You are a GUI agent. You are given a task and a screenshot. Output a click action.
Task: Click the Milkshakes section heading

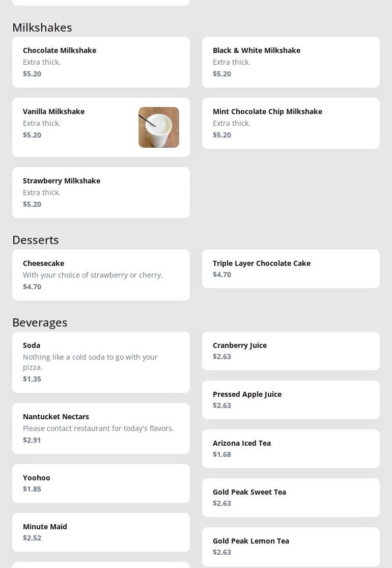[x=42, y=28]
